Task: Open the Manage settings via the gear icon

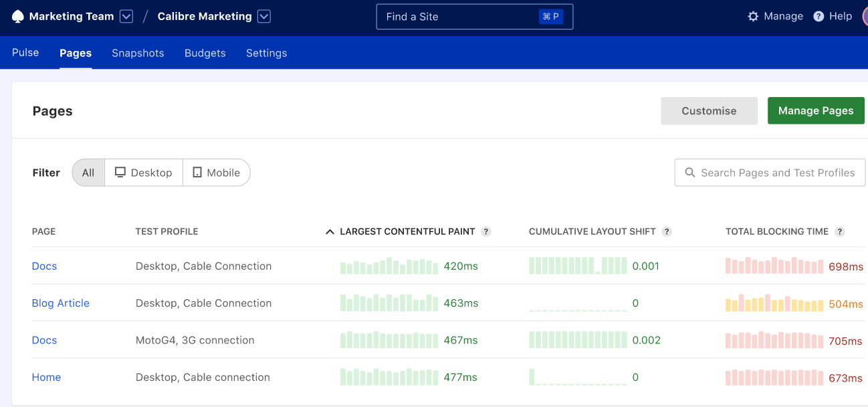Action: (752, 16)
